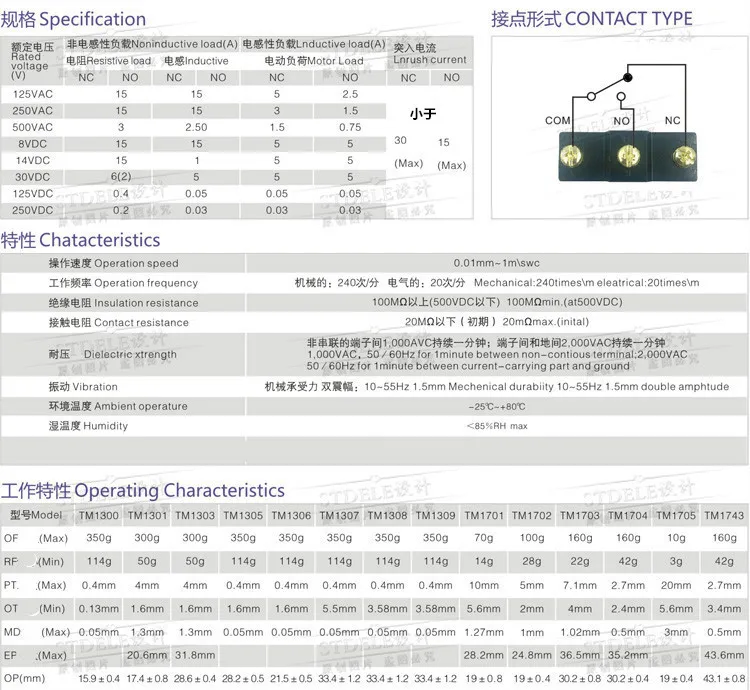Screen dimensions: 750x690
Task: Click the 0.75 motor load value
Action: pos(350,127)
